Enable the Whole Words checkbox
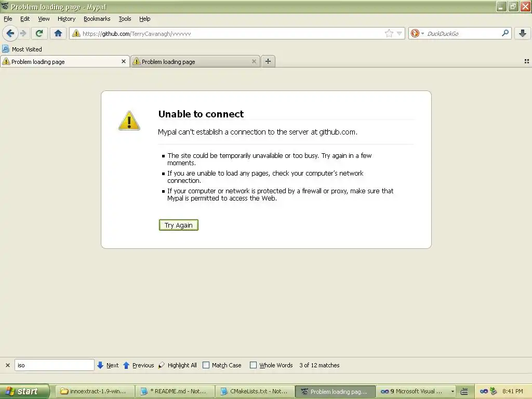The image size is (532, 399). (x=253, y=365)
